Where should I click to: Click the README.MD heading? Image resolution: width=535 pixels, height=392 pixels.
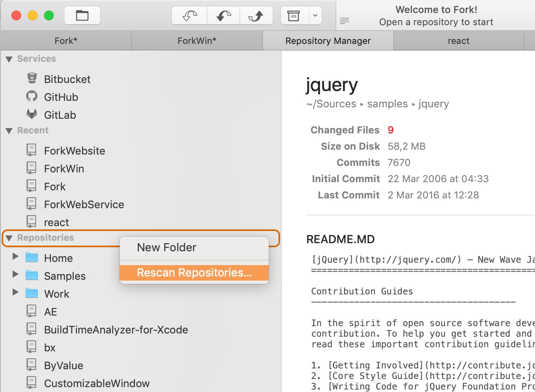(x=340, y=239)
